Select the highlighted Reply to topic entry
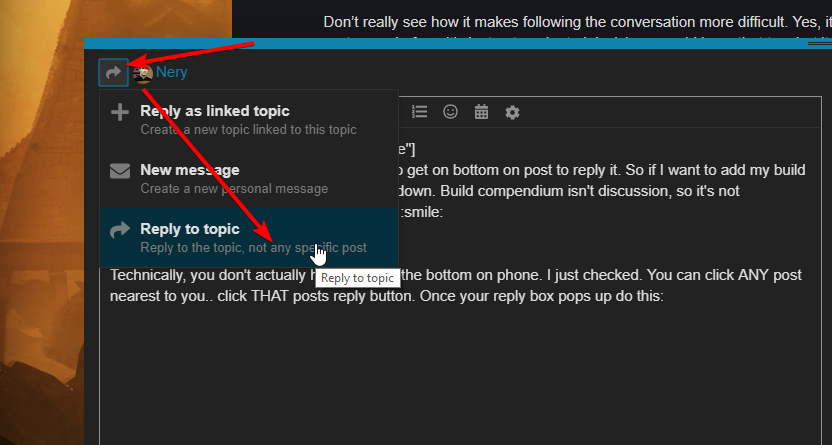The image size is (832, 445). [190, 229]
